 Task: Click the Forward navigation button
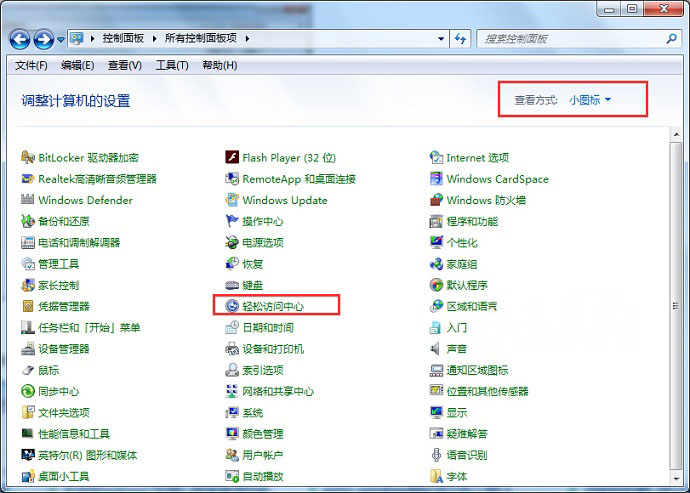(x=44, y=40)
